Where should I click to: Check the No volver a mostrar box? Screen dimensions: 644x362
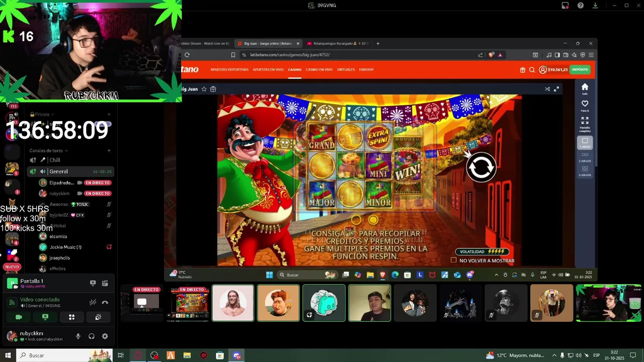coord(454,260)
